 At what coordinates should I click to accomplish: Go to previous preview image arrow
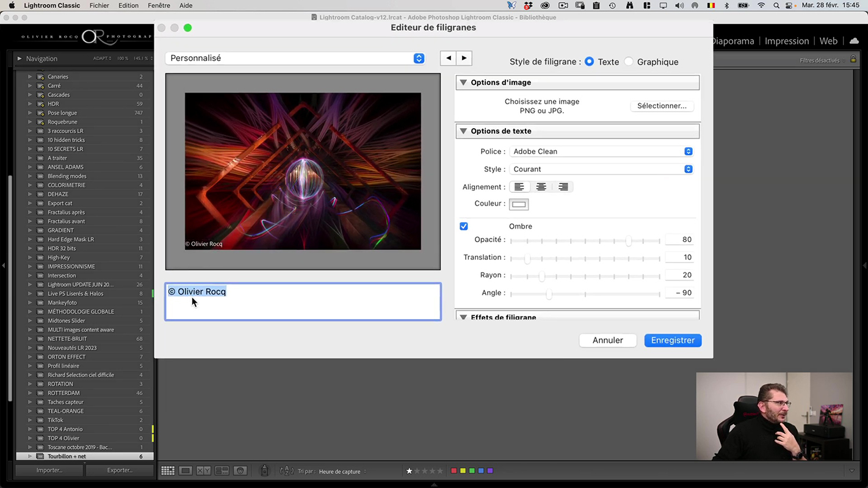point(449,58)
